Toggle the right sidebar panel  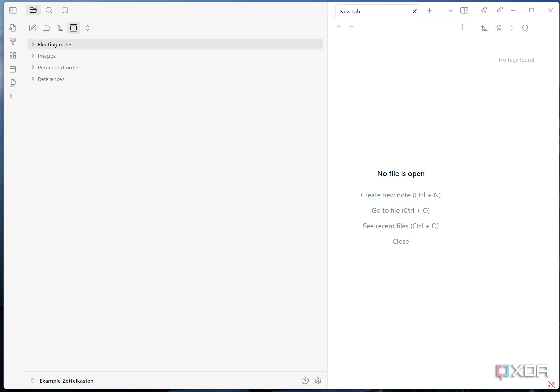pos(464,11)
